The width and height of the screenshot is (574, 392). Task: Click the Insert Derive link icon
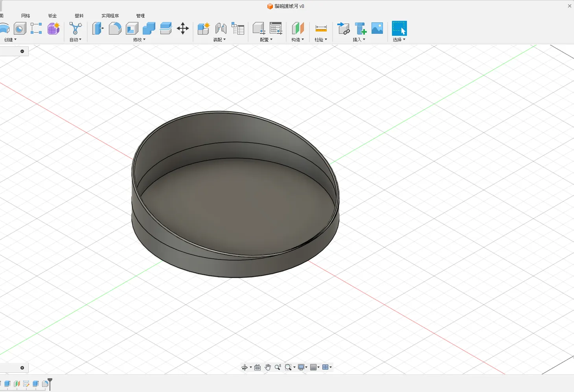(344, 28)
